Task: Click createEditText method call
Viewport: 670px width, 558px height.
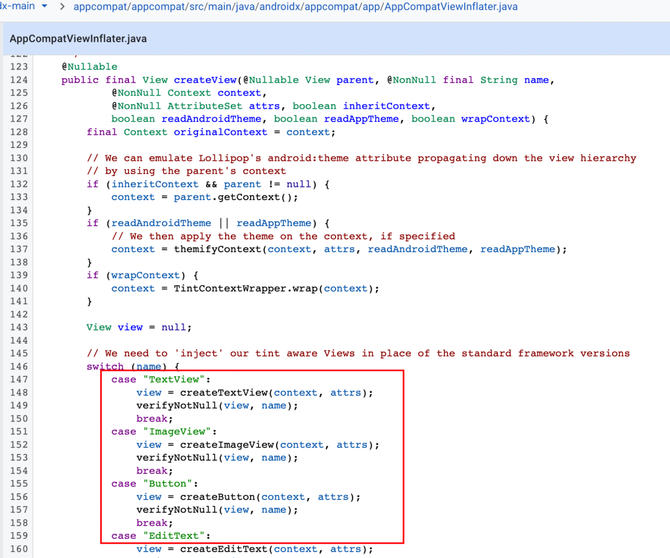Action: (x=212, y=548)
